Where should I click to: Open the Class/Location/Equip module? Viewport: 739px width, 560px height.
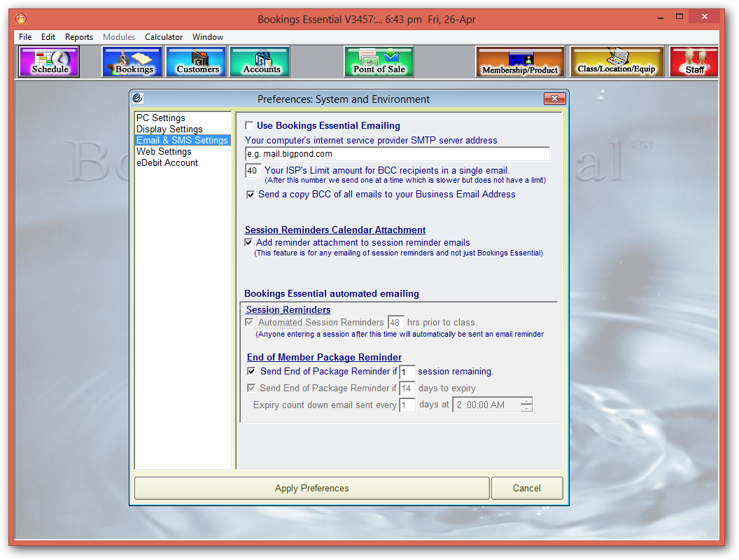(617, 62)
